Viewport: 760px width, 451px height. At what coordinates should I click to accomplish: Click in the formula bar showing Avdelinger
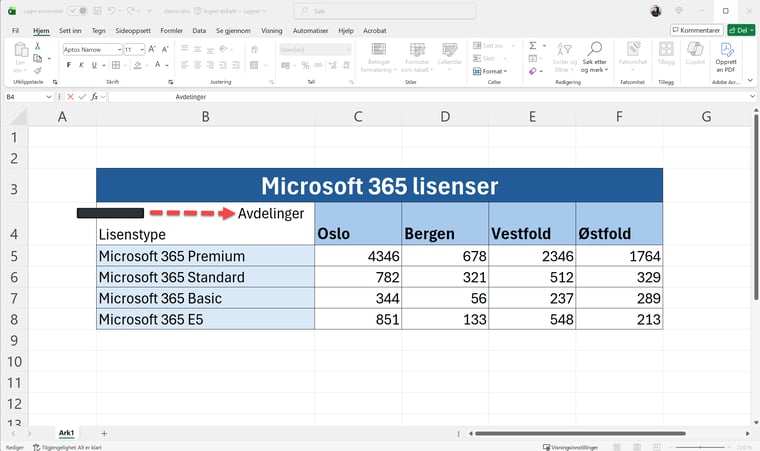pyautogui.click(x=428, y=97)
